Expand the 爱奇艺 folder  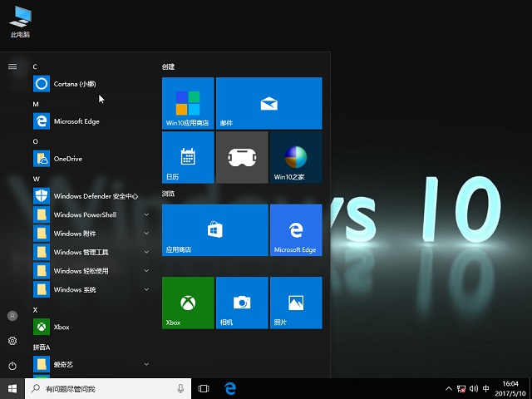pos(91,364)
